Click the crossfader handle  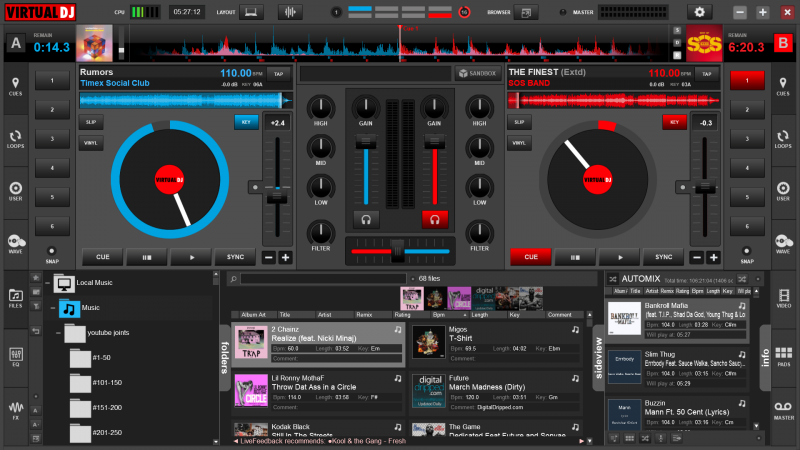tap(397, 252)
